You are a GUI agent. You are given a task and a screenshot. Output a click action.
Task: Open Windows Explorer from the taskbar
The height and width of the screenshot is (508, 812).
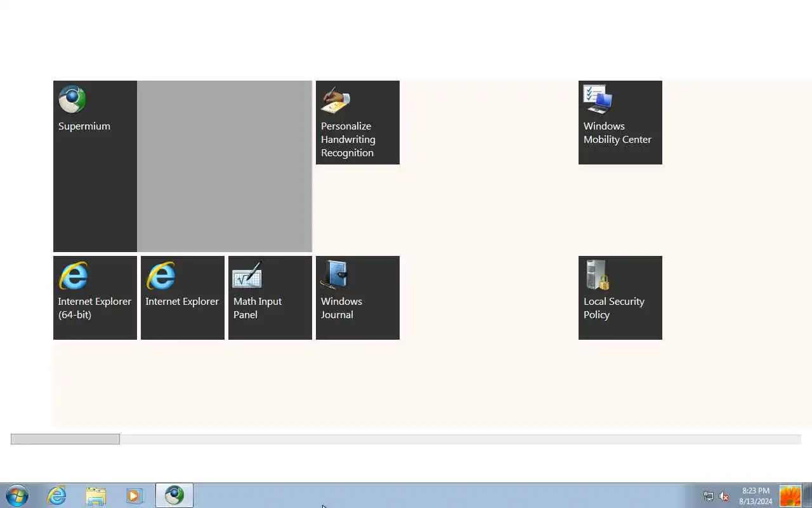96,495
